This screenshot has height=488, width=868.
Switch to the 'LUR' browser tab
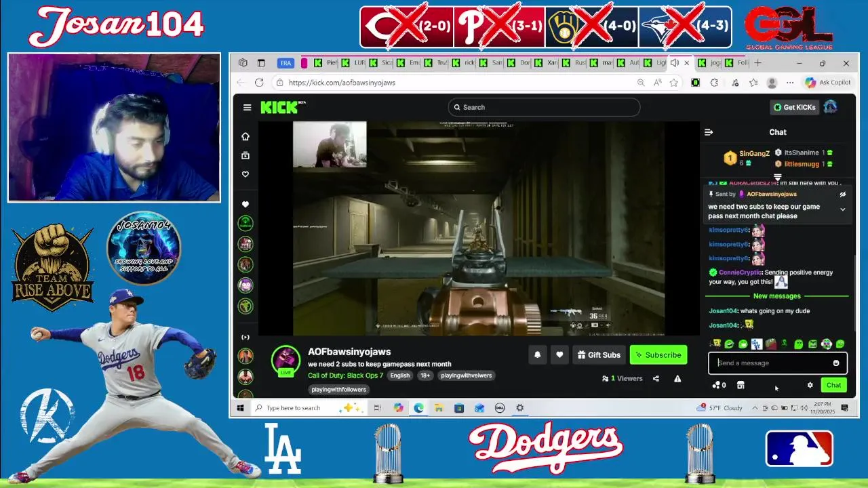353,63
